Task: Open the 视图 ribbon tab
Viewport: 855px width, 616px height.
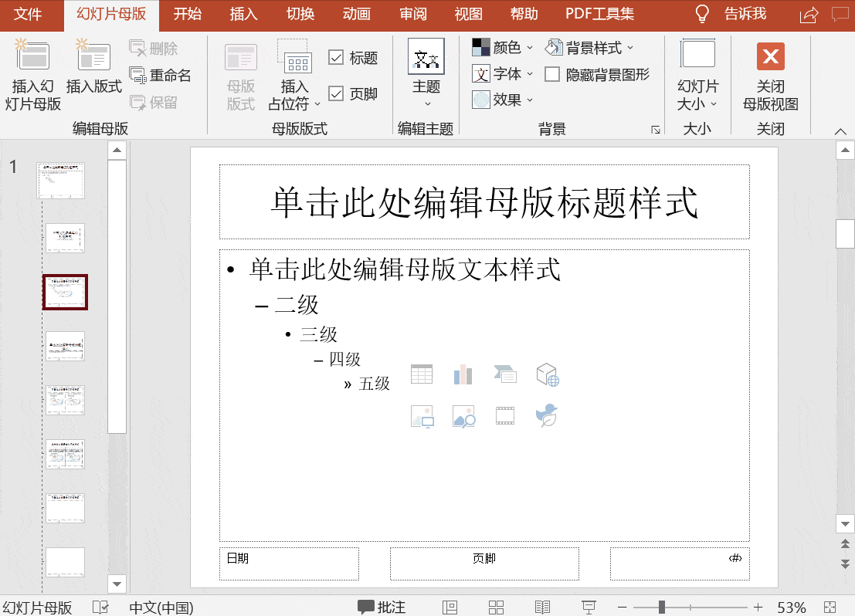Action: click(467, 14)
